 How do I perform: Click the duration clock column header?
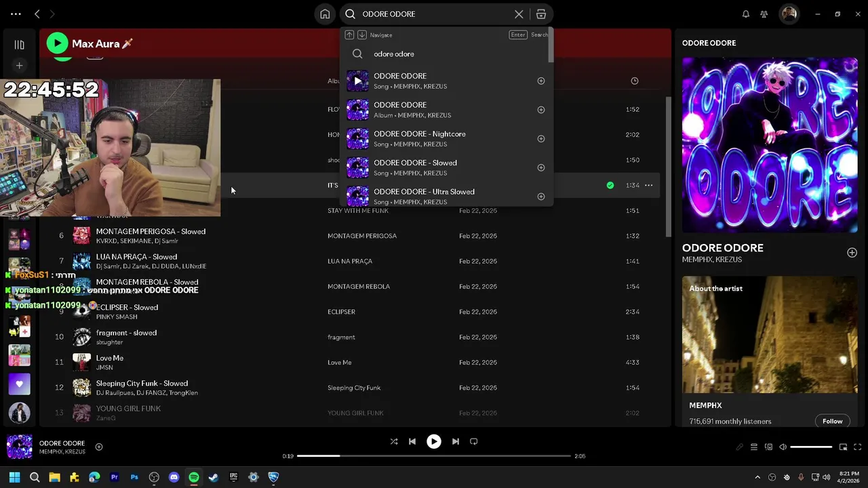(x=635, y=81)
